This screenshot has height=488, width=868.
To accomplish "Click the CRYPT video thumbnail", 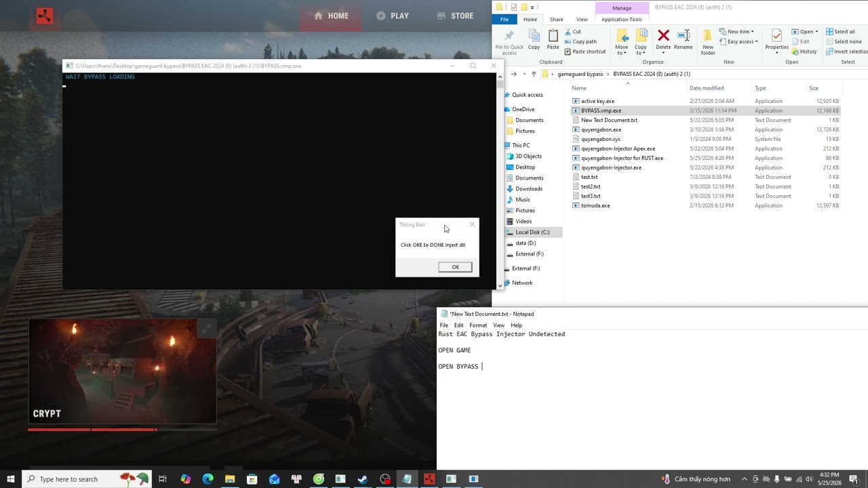I will coord(122,371).
